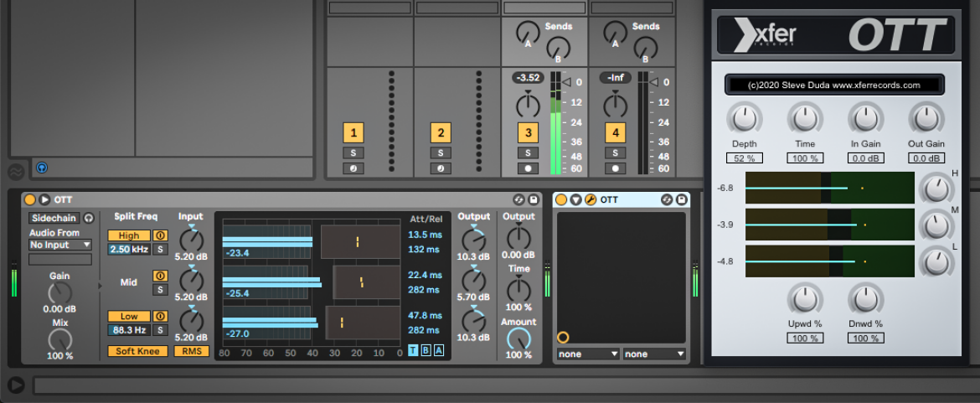The width and height of the screenshot is (980, 403).
Task: Open the right none dropdown under XY pad
Action: 654,354
